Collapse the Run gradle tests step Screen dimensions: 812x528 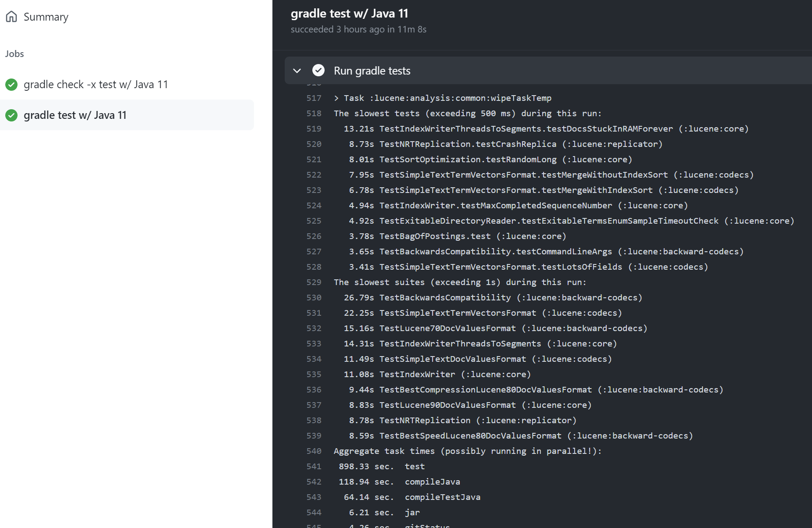(x=297, y=71)
